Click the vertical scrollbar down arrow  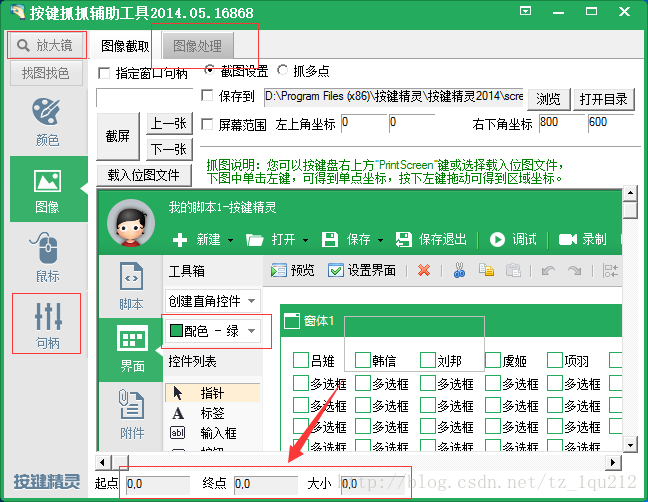click(630, 445)
